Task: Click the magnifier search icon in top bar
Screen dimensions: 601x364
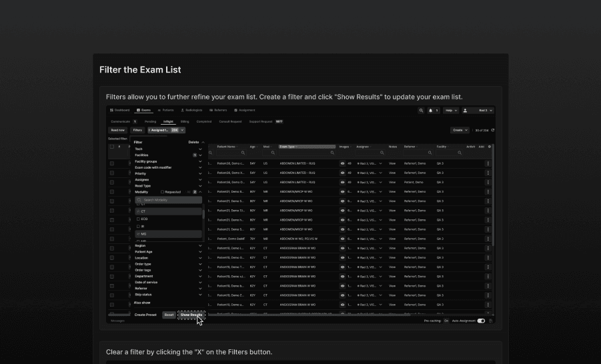Action: [x=421, y=111]
